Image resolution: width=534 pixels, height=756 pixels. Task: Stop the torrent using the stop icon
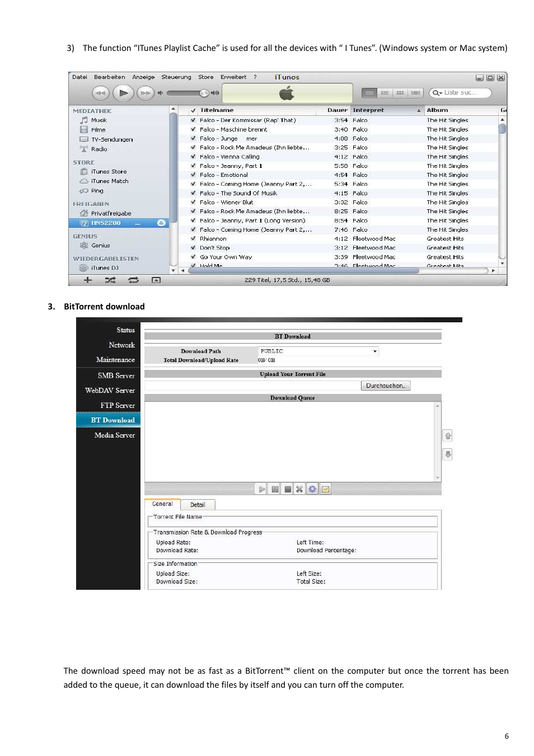(287, 489)
